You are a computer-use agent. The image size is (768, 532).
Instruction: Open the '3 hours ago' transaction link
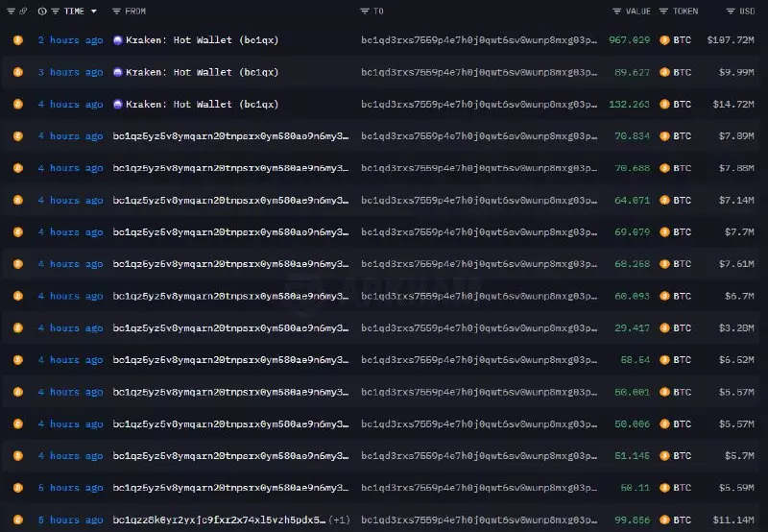(x=70, y=72)
